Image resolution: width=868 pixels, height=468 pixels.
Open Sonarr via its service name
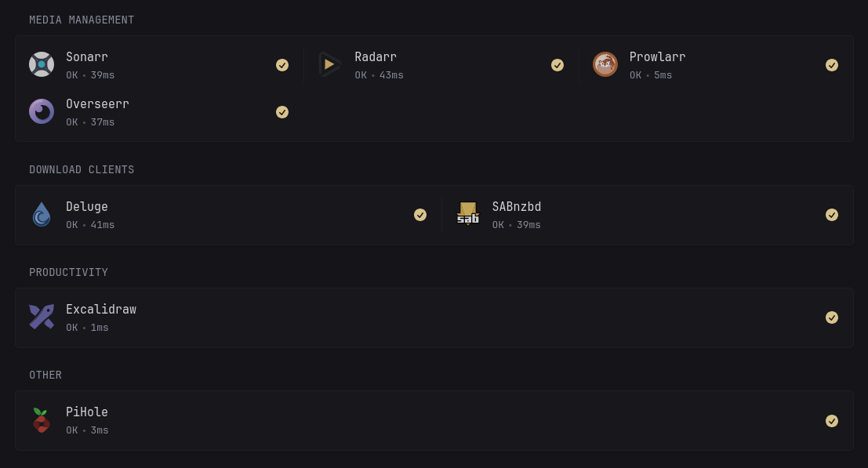pyautogui.click(x=86, y=56)
